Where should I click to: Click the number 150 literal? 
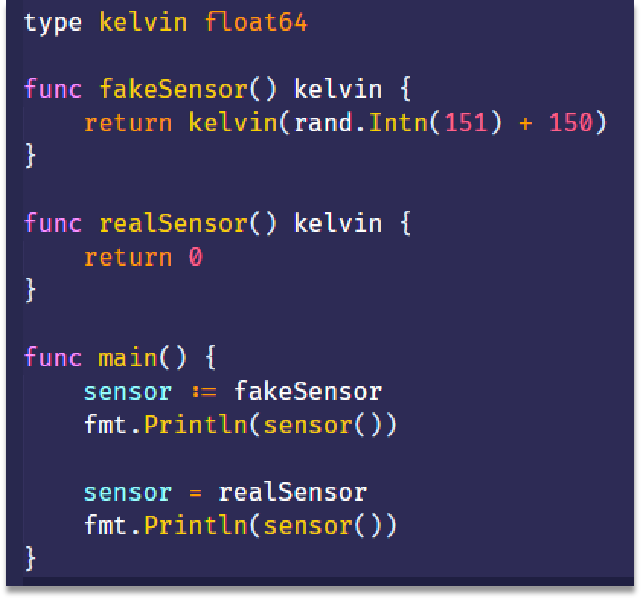click(570, 122)
